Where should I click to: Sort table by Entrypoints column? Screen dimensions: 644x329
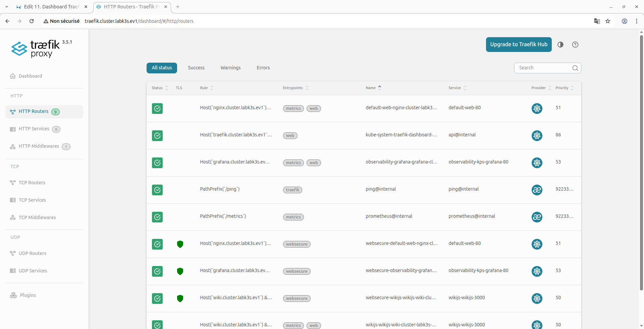pyautogui.click(x=296, y=88)
